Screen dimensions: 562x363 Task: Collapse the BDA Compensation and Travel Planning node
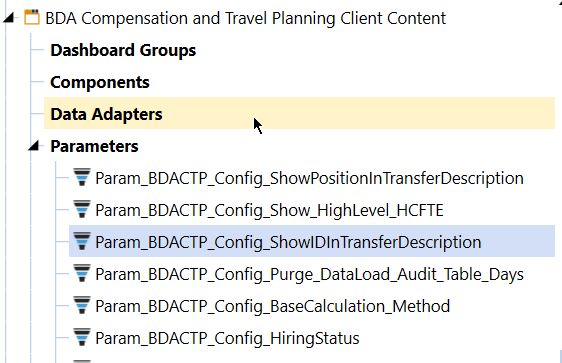pos(9,18)
